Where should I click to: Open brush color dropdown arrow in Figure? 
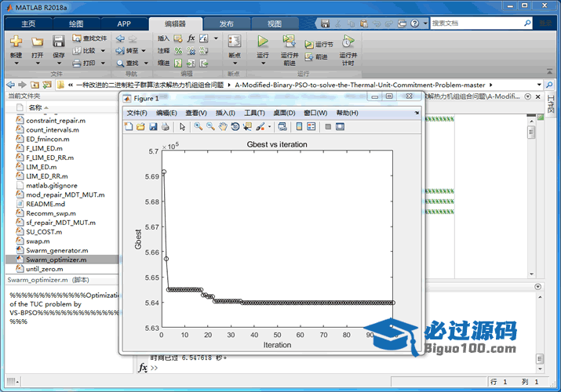269,126
